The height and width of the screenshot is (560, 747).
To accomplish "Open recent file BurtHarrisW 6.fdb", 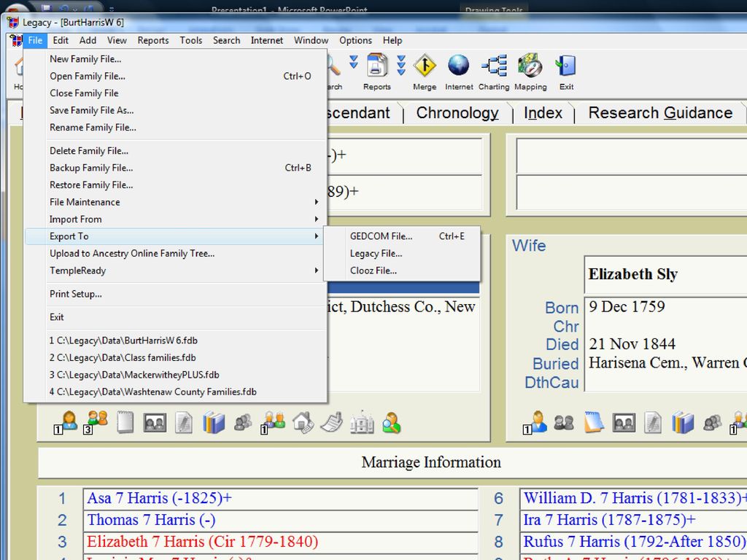I will click(175, 341).
